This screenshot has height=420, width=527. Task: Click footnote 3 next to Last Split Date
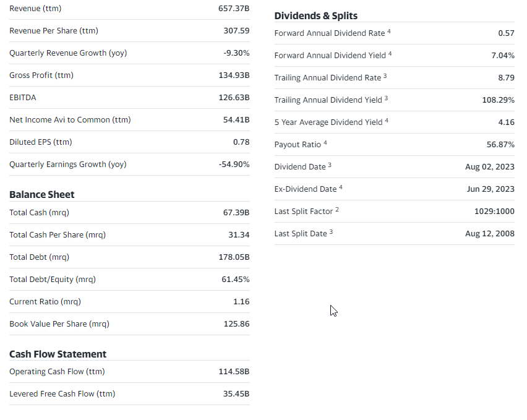click(332, 232)
